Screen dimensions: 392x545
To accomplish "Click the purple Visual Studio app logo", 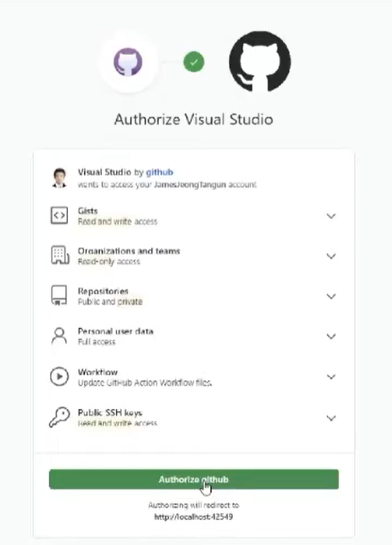I will click(128, 62).
